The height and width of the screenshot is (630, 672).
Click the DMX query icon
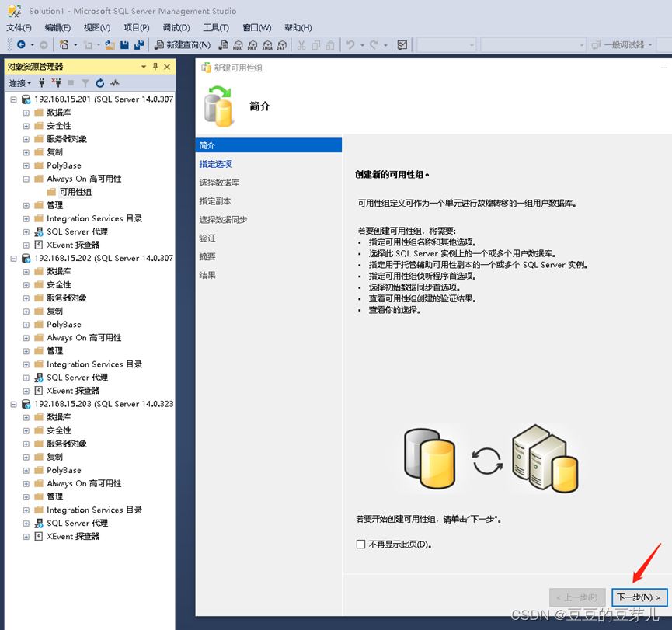point(252,44)
